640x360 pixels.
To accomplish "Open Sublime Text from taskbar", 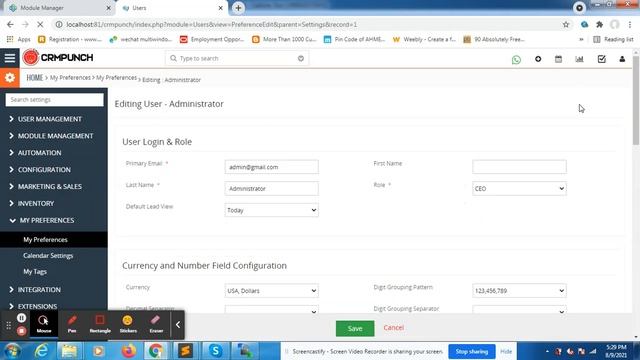I will [185, 351].
